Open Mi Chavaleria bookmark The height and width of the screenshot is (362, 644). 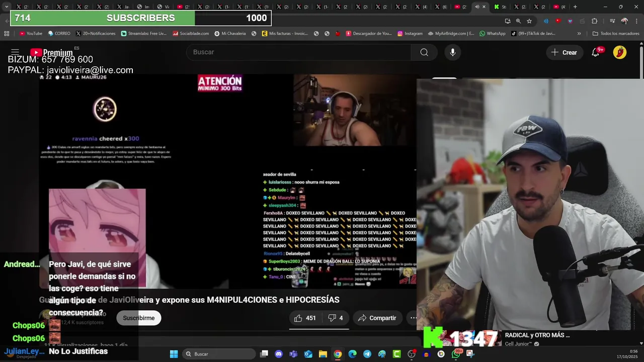(230, 34)
